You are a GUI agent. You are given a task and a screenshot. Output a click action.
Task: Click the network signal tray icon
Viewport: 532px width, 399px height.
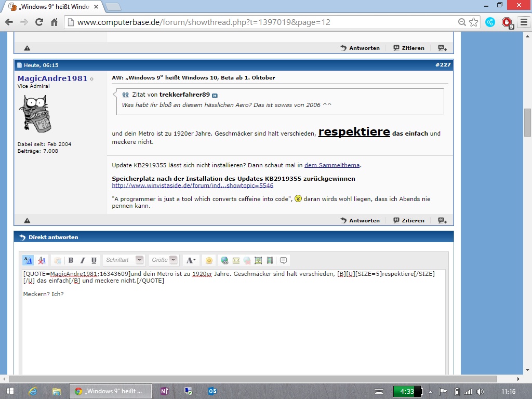[468, 392]
